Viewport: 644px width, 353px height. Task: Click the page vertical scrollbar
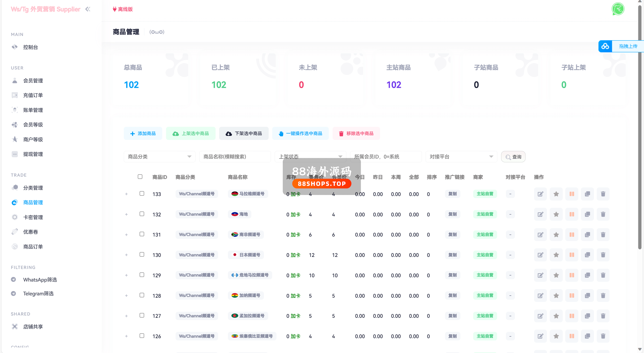pos(640,126)
